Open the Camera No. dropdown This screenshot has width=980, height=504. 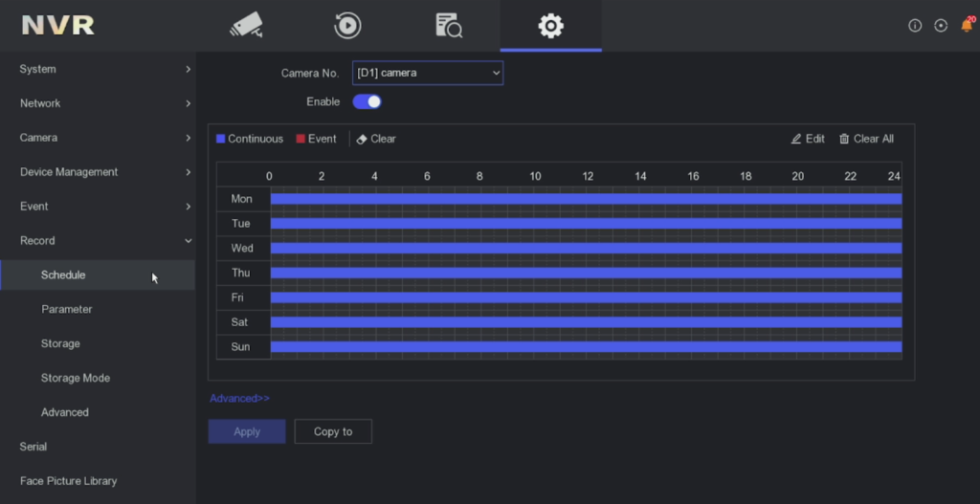click(427, 73)
